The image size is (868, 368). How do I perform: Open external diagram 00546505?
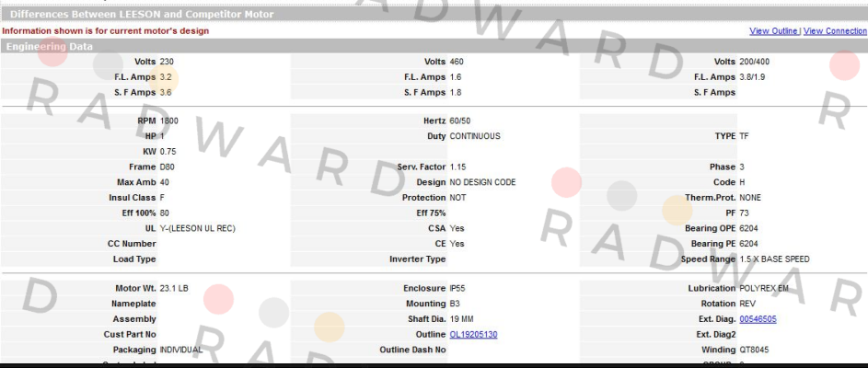[x=758, y=318]
